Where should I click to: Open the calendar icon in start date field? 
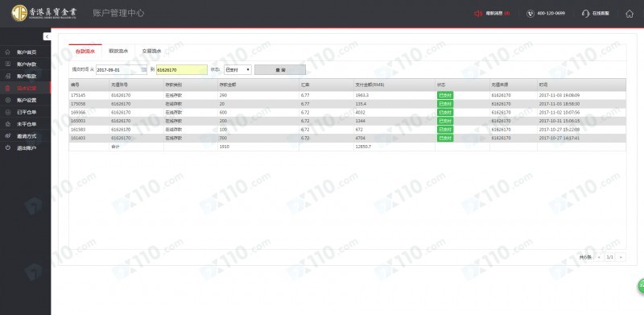pos(144,70)
